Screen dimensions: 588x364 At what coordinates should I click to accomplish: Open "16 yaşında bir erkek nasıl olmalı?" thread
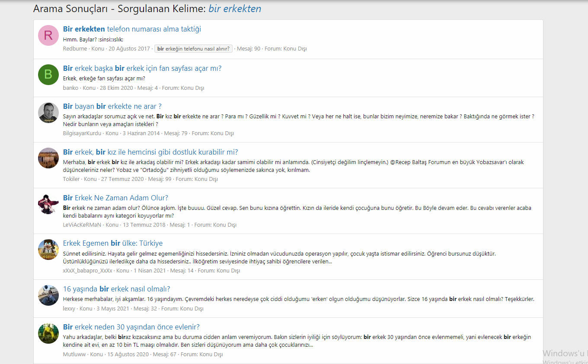tap(116, 289)
